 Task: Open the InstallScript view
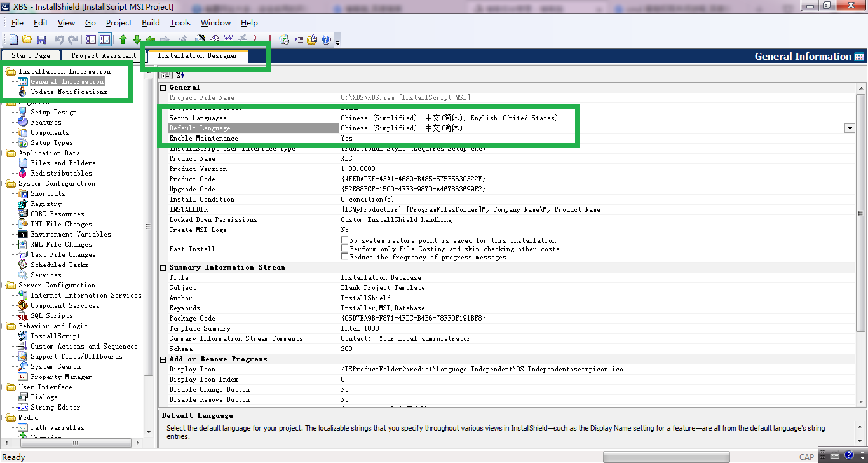[x=55, y=336]
